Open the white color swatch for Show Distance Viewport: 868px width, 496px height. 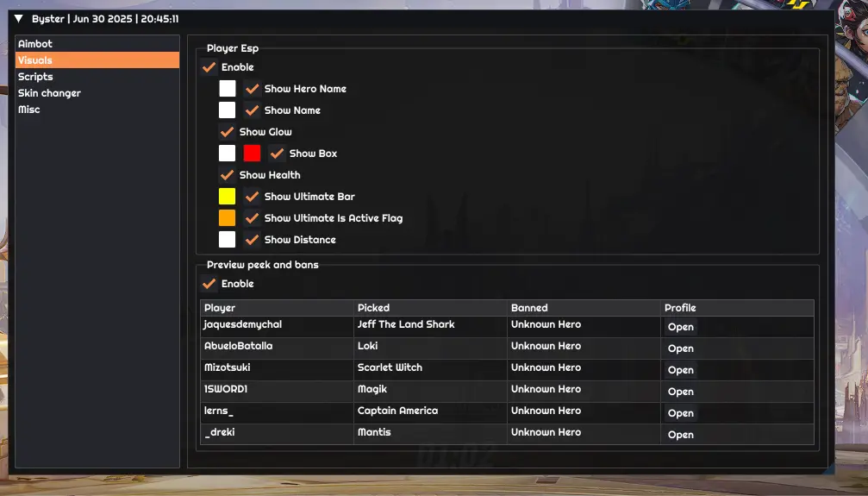[x=227, y=240]
